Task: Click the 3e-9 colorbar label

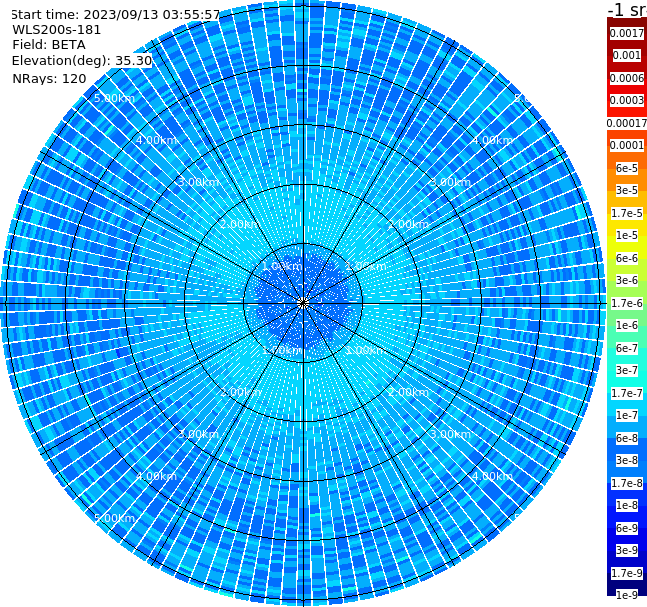Action: [627, 550]
